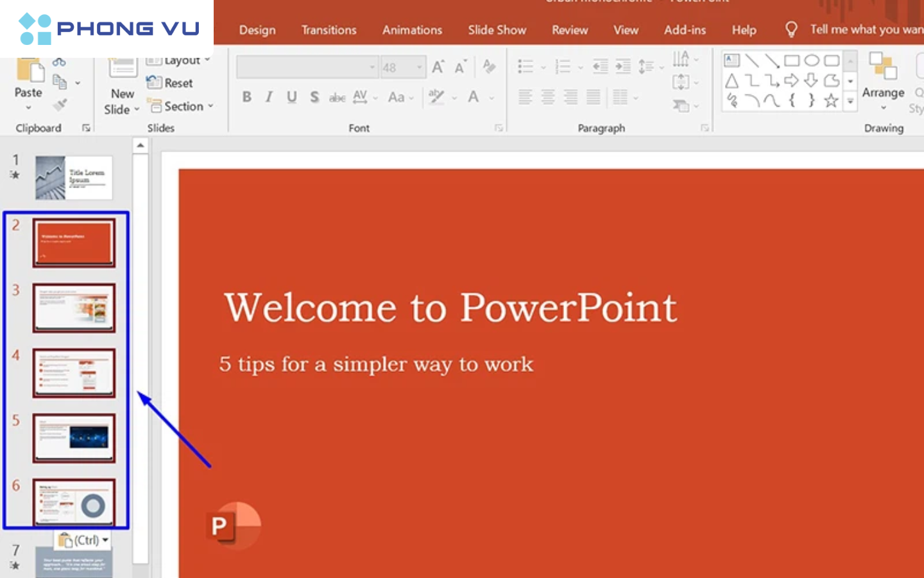Select the Oval shape
This screenshot has width=924, height=578.
812,61
